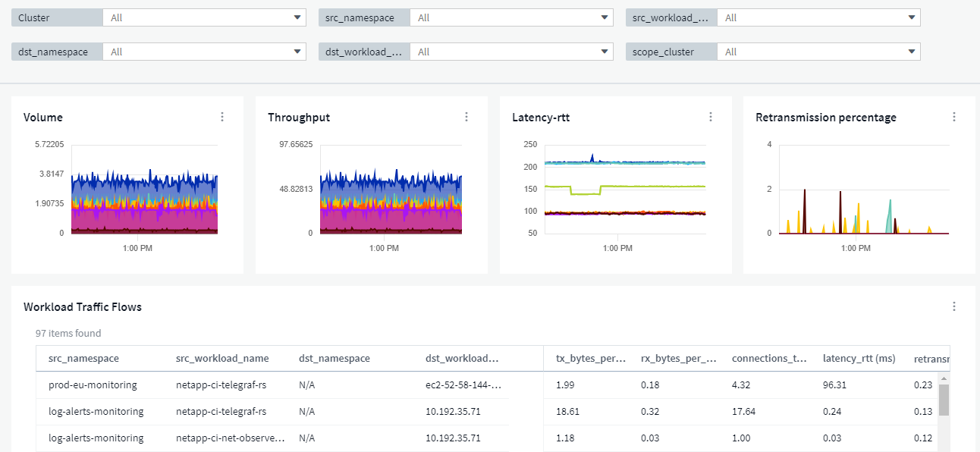Click the green line in Latency-rtt chart
Viewport: 980px width, 452px height.
tap(652, 187)
